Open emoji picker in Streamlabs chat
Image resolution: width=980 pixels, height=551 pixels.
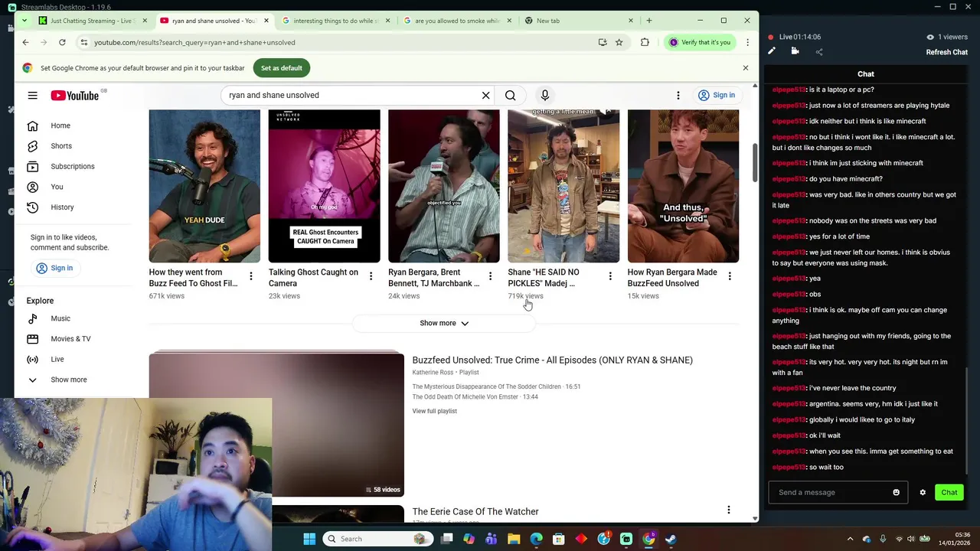coord(897,492)
